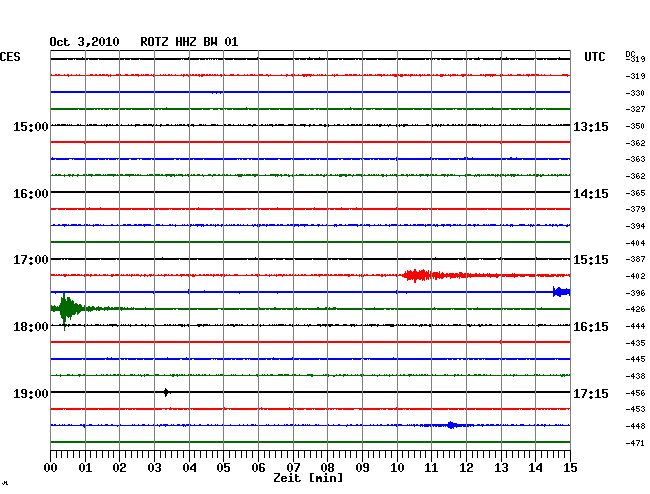The image size is (650, 494).
Task: Click minute tick label 15
Action: [x=570, y=468]
